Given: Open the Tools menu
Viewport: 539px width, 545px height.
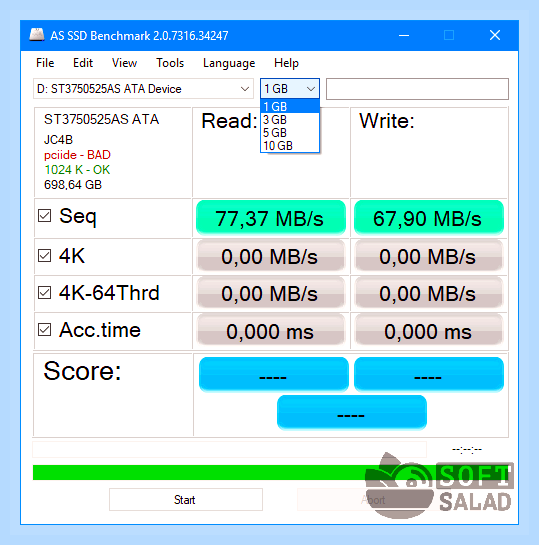Looking at the screenshot, I should (170, 63).
